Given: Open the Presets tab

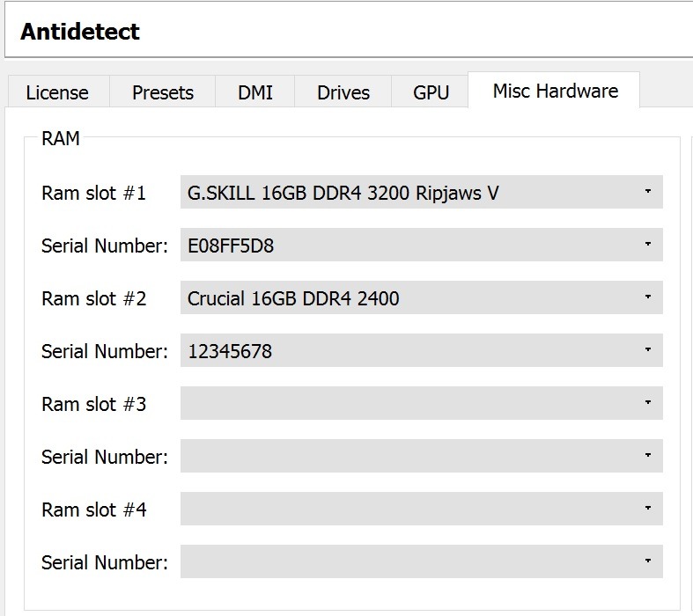Looking at the screenshot, I should tap(162, 92).
